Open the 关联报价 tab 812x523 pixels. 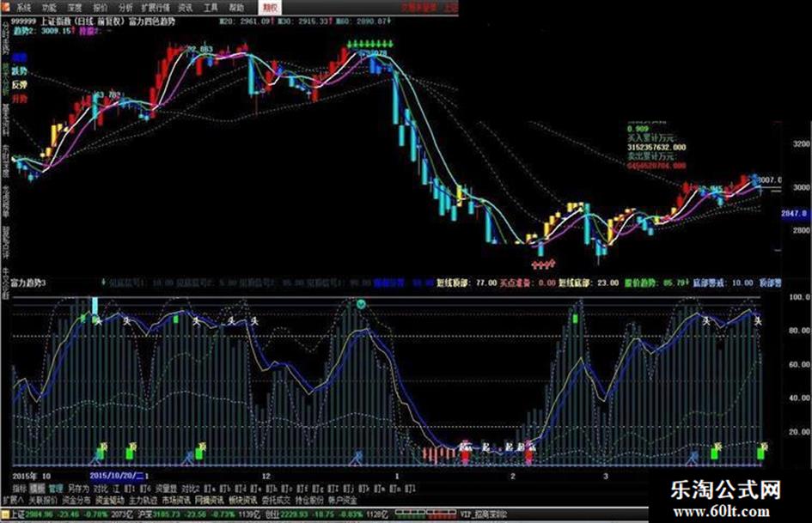coord(43,501)
